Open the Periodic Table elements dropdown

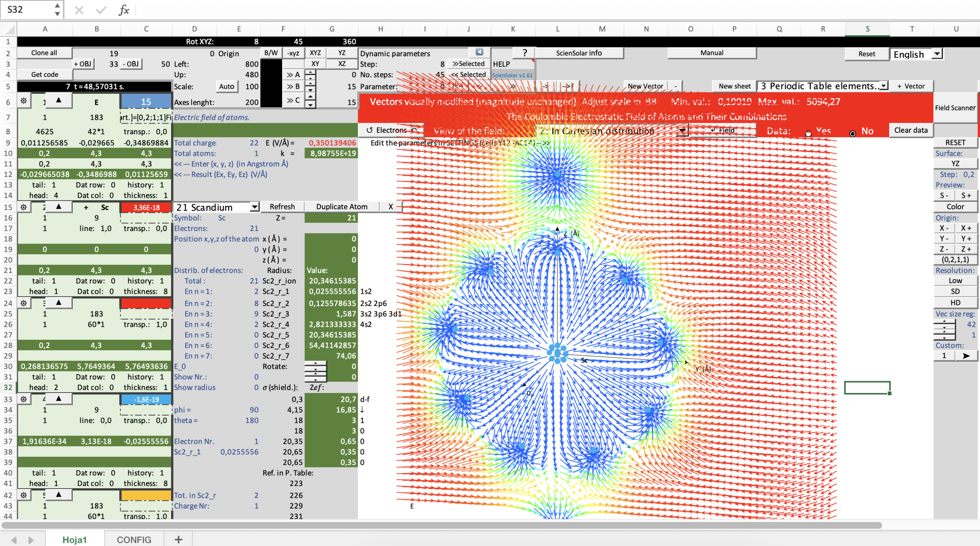pyautogui.click(x=884, y=86)
